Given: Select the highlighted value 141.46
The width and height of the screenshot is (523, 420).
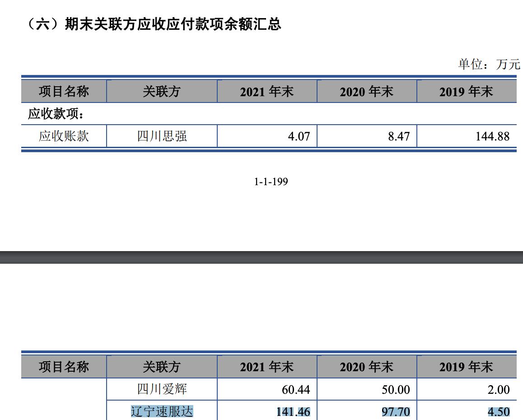Looking at the screenshot, I should click(x=293, y=412).
